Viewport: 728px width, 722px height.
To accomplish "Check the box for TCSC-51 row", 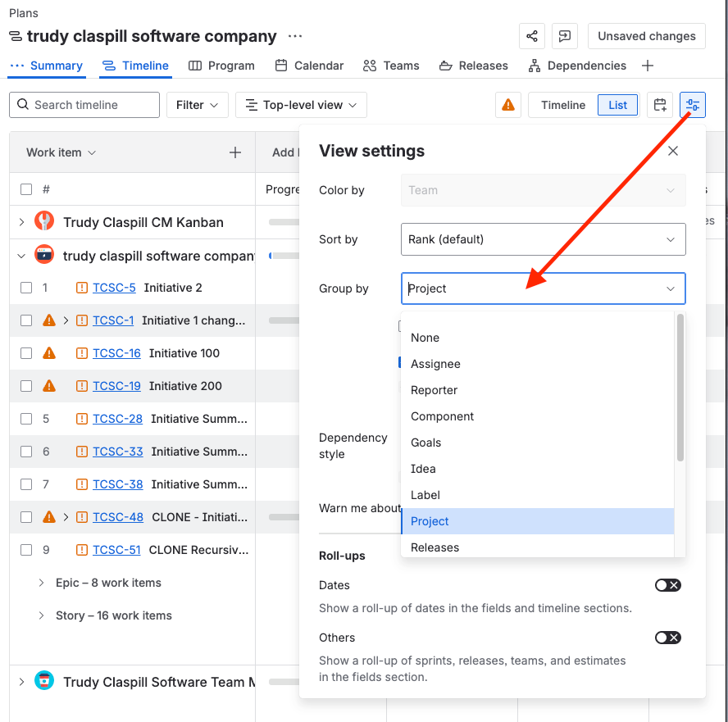I will point(26,550).
